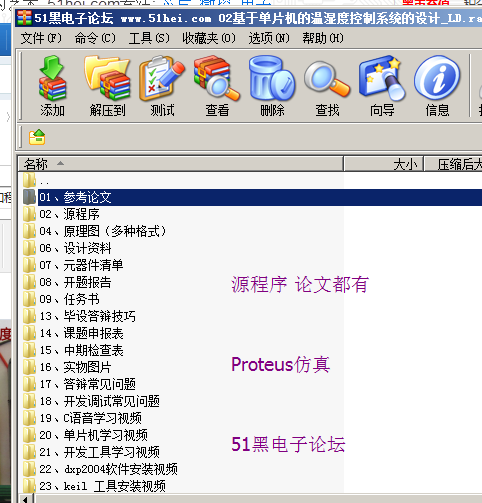The image size is (482, 503).
Task: Select folder 14、课题申报表
Action: (73, 333)
